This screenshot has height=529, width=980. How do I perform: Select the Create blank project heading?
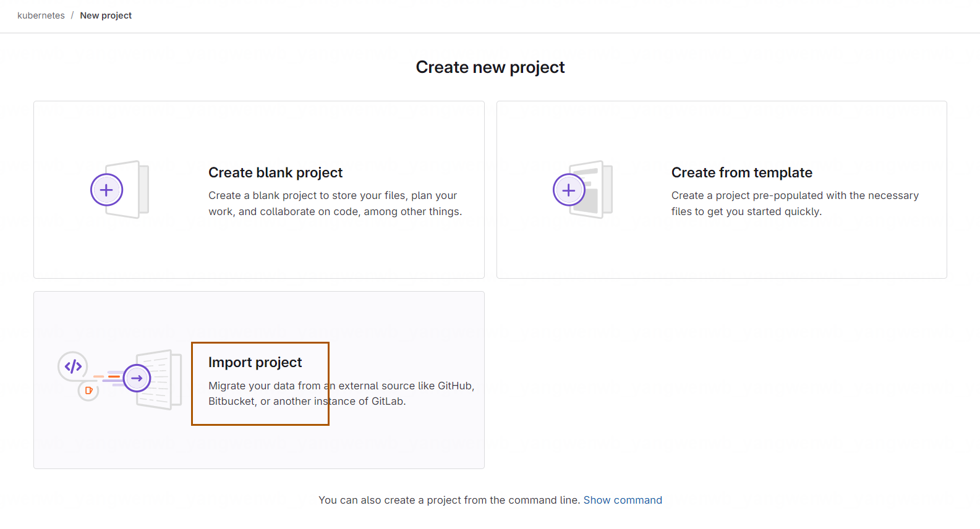pyautogui.click(x=275, y=172)
